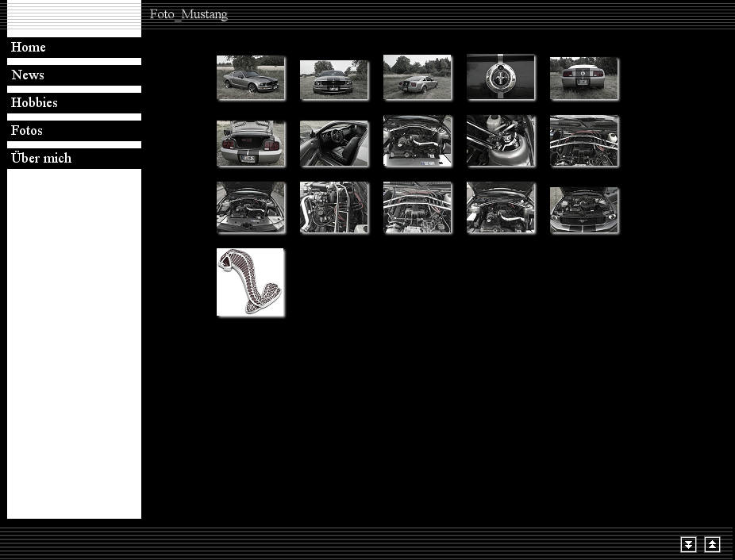Screen dimensions: 735x560
Task: Click the double up arrow scroll icon
Action: [x=712, y=544]
